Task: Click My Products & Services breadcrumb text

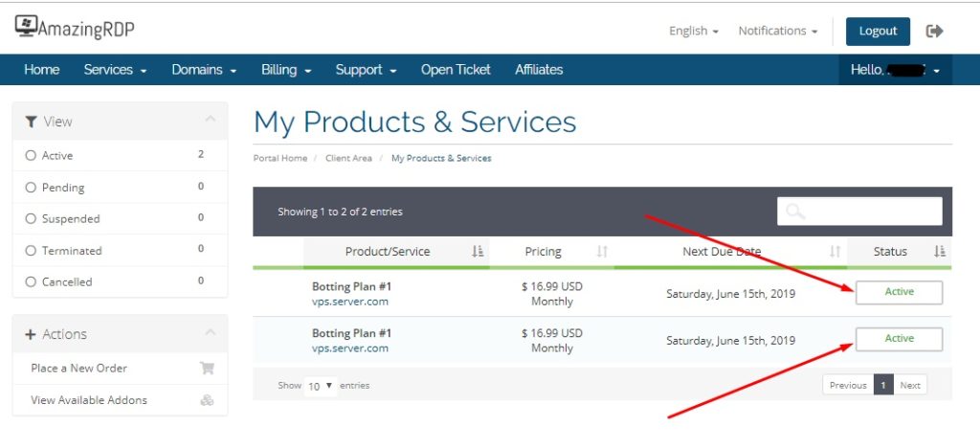Action: pos(441,159)
